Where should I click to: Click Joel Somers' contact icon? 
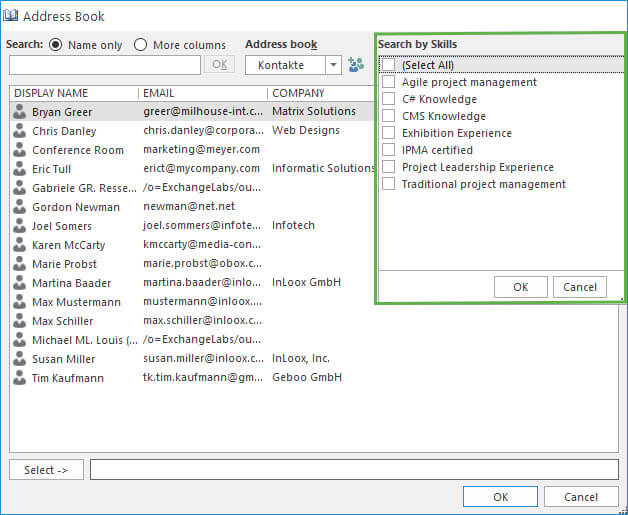(x=19, y=226)
